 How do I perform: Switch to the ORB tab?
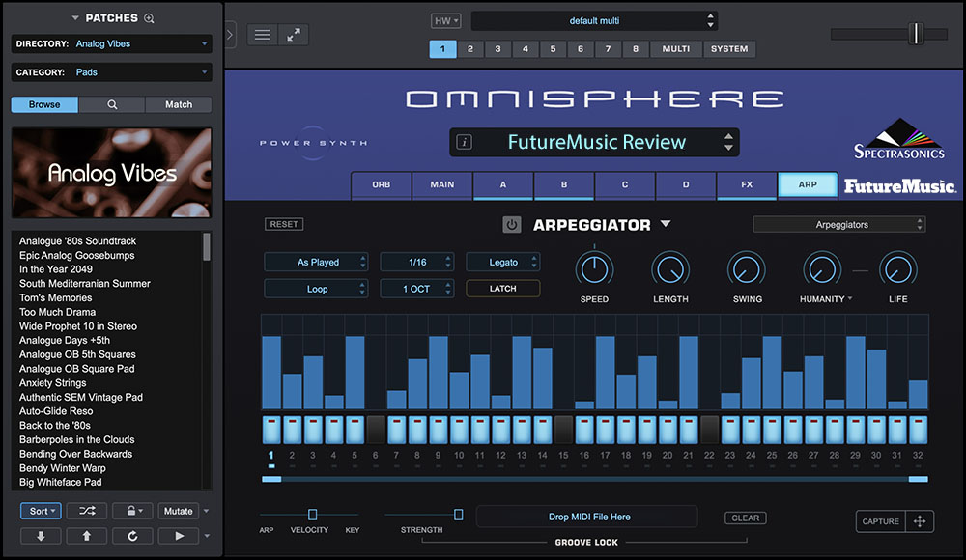coord(381,184)
